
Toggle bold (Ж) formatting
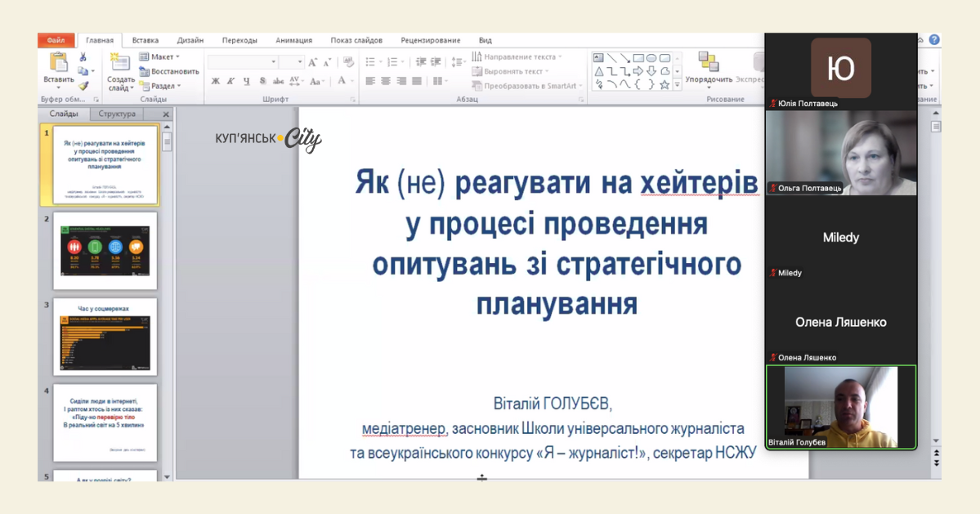coord(216,81)
